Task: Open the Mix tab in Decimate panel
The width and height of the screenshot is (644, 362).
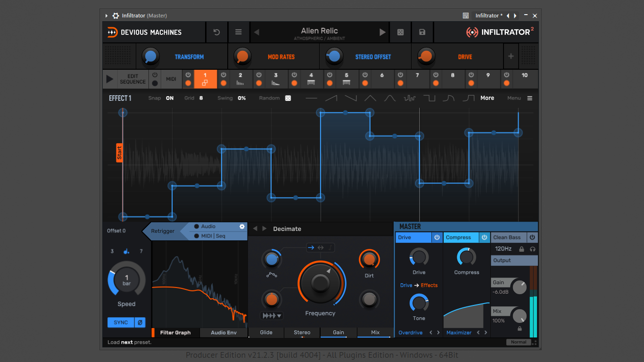Action: pyautogui.click(x=375, y=333)
